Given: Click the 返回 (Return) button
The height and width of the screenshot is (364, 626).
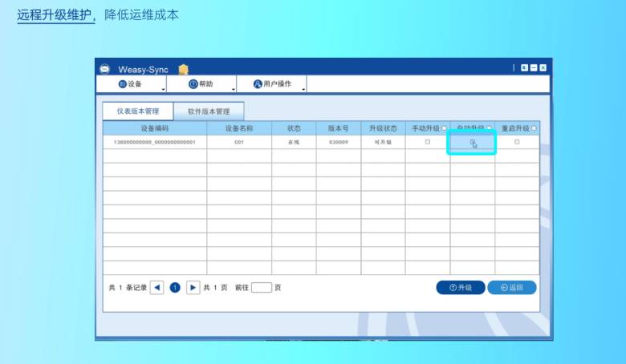Looking at the screenshot, I should point(511,287).
